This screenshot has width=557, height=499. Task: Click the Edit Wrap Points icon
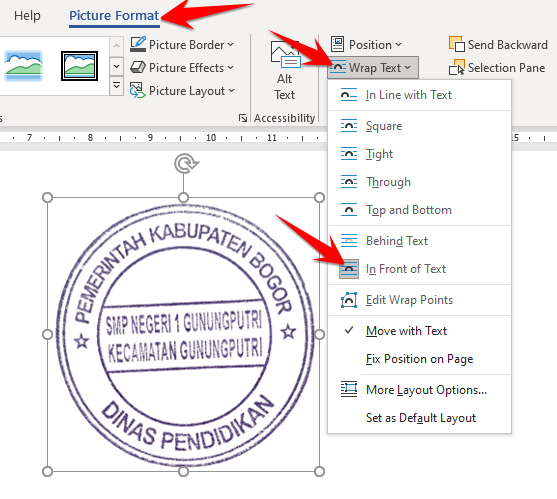tap(349, 300)
